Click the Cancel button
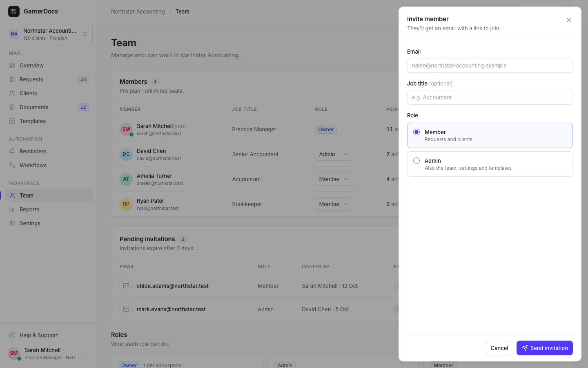 499,348
